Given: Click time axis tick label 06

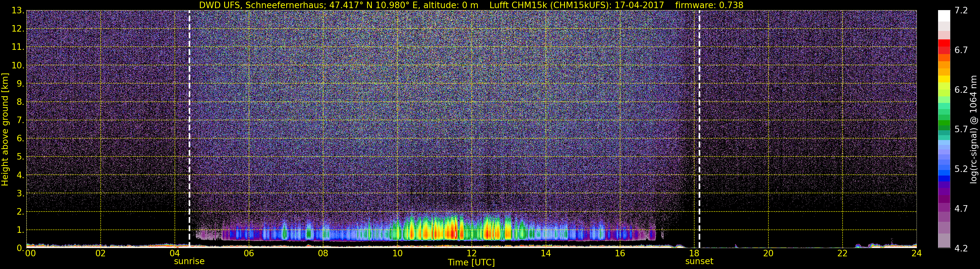Looking at the screenshot, I should pos(249,253).
